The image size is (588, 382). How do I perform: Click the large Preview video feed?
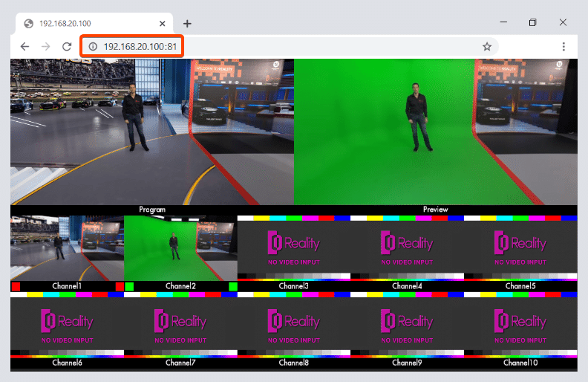click(436, 132)
